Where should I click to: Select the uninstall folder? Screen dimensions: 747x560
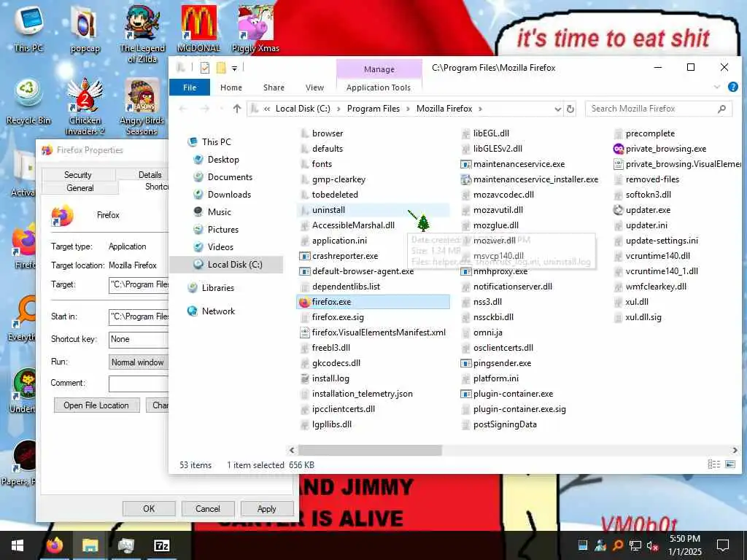click(x=373, y=210)
